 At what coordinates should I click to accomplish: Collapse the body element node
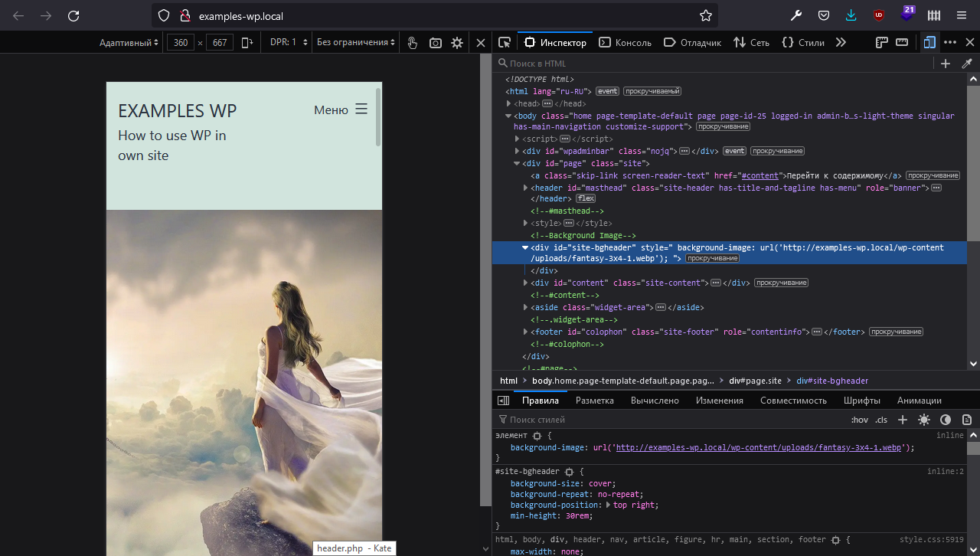click(x=508, y=116)
